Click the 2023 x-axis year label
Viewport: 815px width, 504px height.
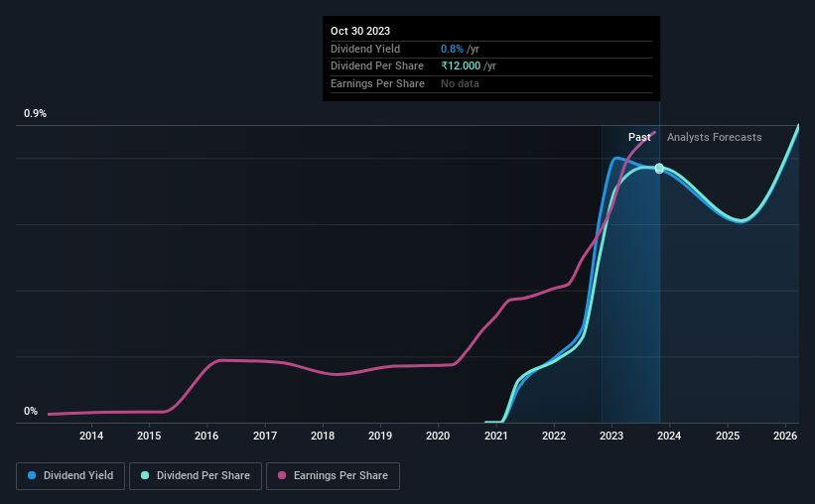[611, 436]
